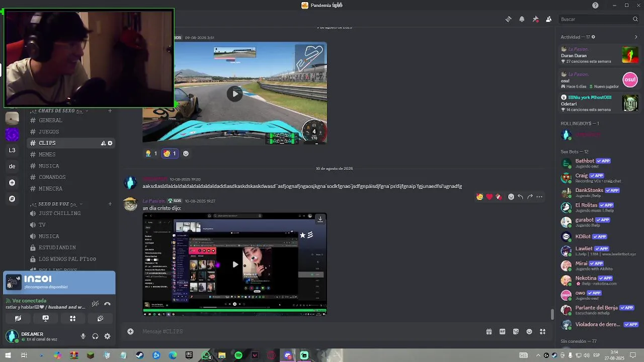Open Nekotina bot profile

tap(599, 281)
